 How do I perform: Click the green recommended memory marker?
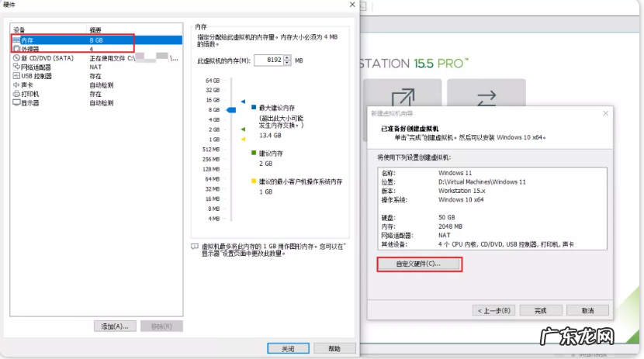(243, 129)
